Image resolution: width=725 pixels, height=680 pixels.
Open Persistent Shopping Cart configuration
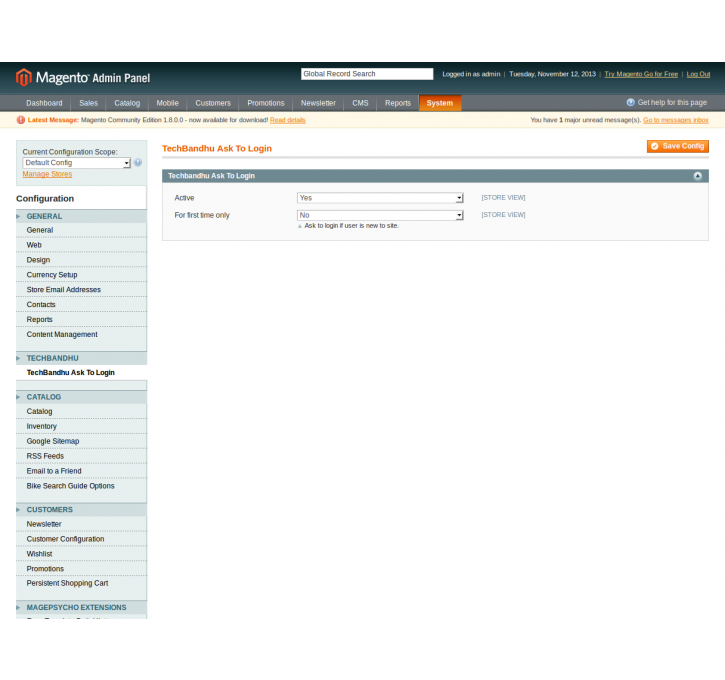coord(81,583)
